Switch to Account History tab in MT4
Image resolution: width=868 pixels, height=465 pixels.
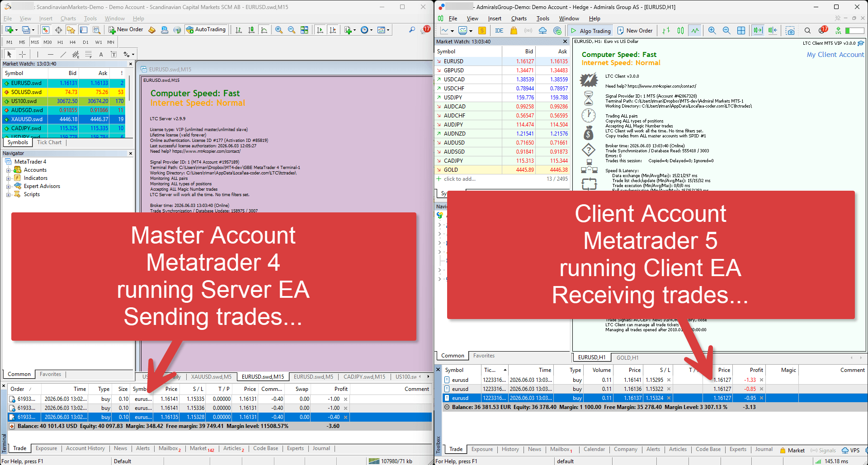[85, 448]
